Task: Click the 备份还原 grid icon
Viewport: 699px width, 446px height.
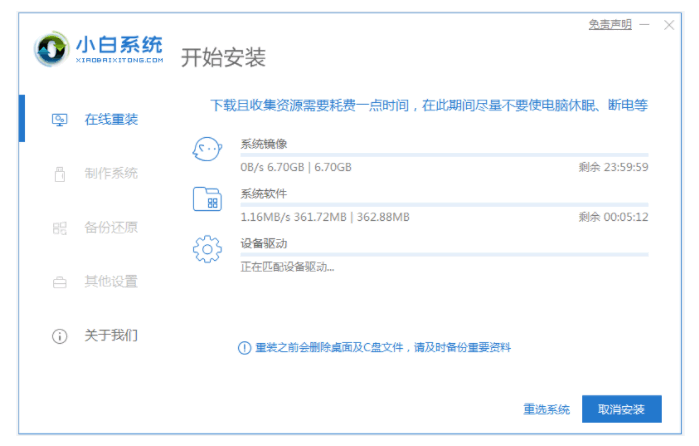Action: tap(60, 228)
